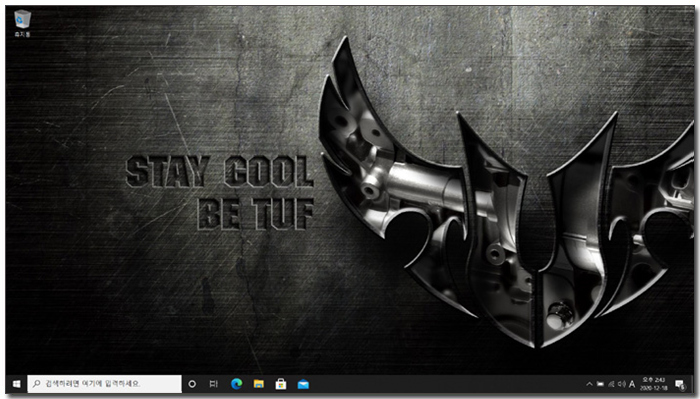Screen dimensions: 700x399
Task: Open the taskbar clock and date
Action: [x=654, y=384]
